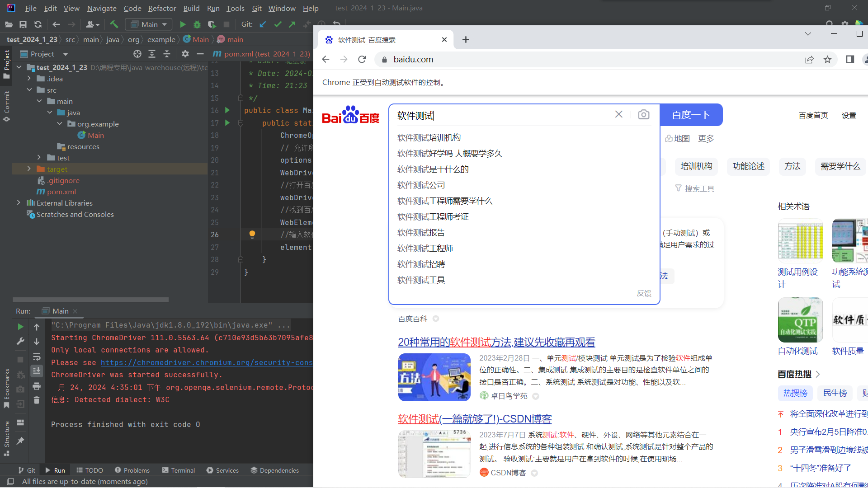The height and width of the screenshot is (488, 868).
Task: Click the Baidu search input field
Action: (x=502, y=115)
